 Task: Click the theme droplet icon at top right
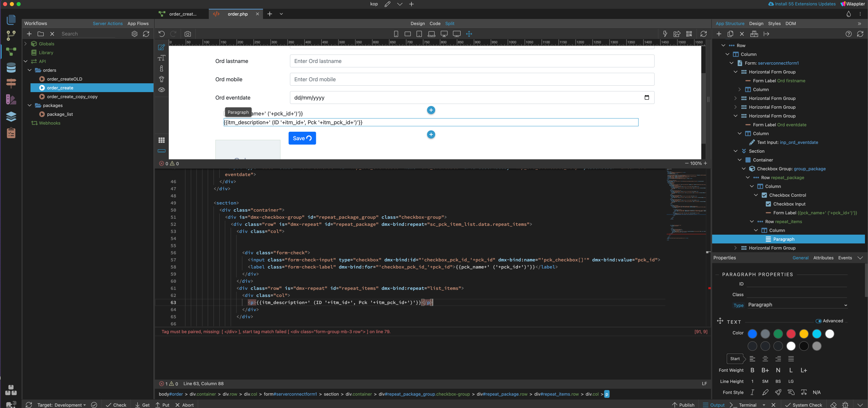coord(849,14)
